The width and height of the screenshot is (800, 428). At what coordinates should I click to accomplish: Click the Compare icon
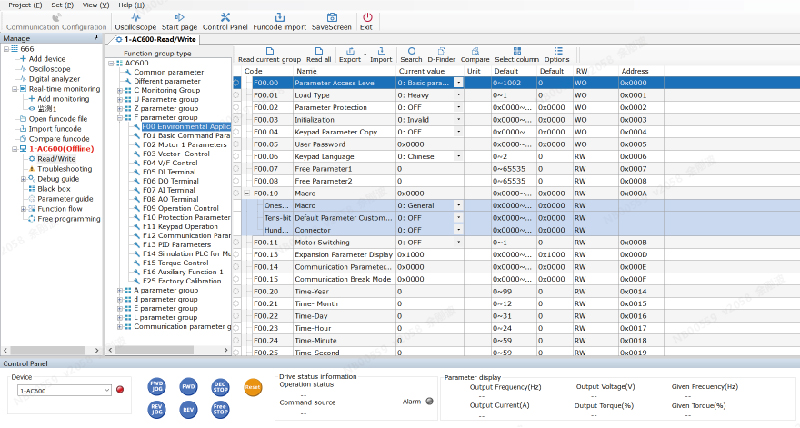(x=475, y=51)
